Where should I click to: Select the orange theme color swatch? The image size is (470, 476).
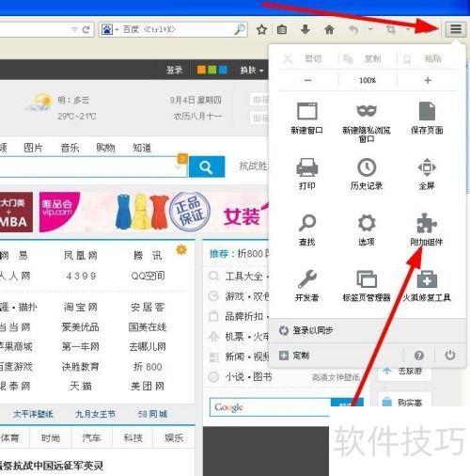(201, 70)
